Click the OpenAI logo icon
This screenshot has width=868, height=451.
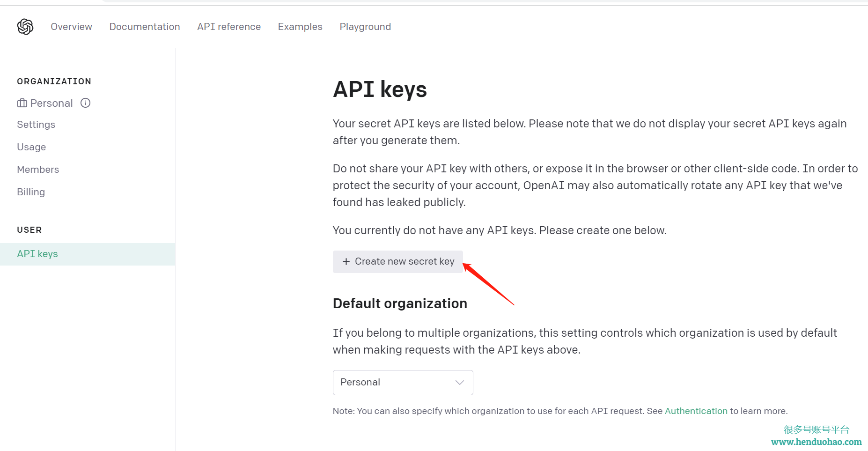coord(25,27)
